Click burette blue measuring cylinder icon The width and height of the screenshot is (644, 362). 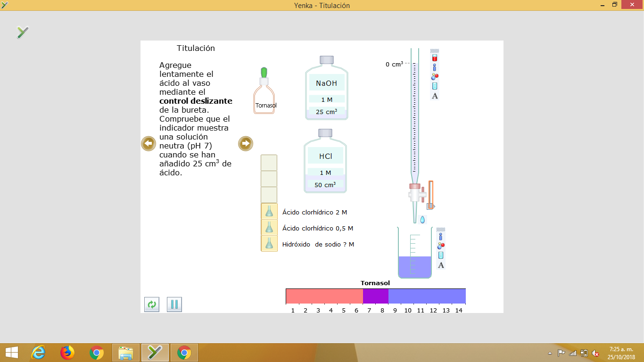tap(435, 86)
